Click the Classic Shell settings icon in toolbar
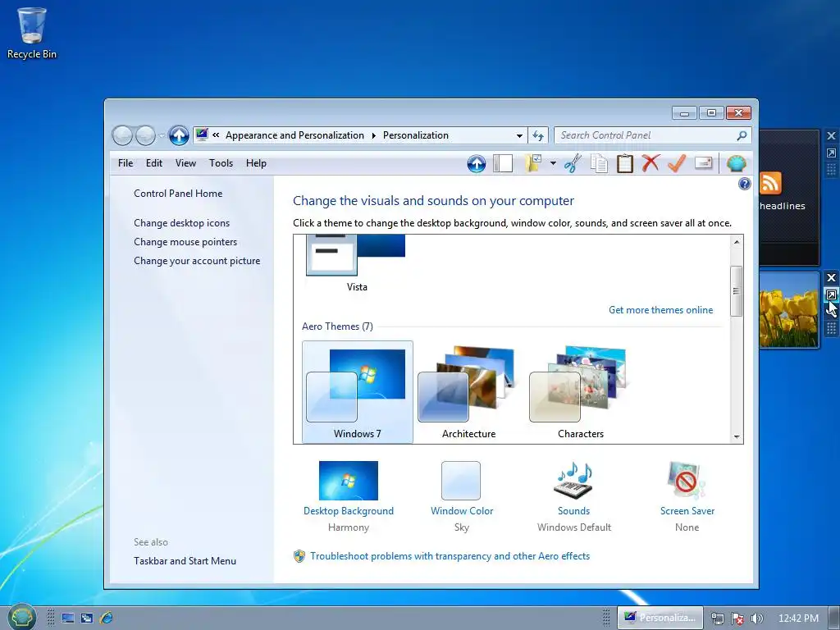This screenshot has width=840, height=630. (737, 163)
